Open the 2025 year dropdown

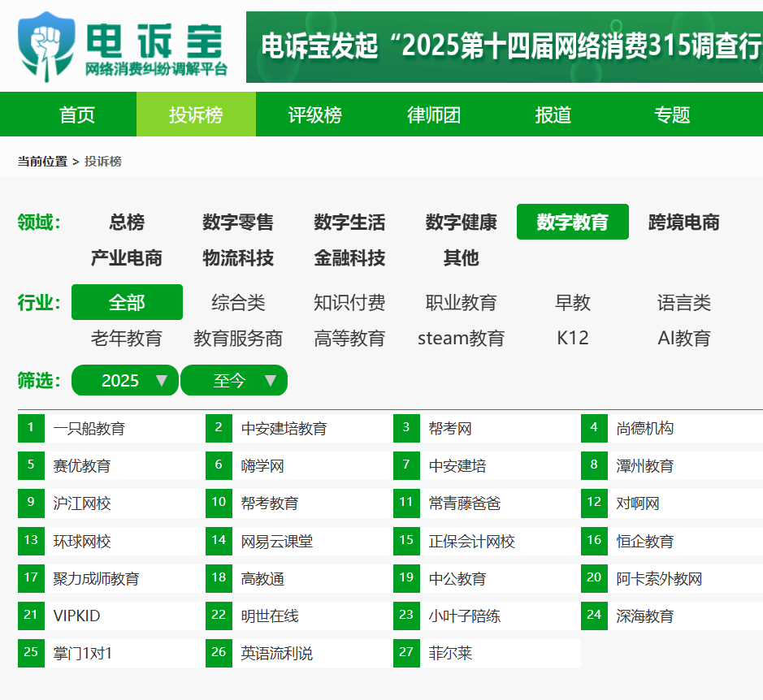[125, 380]
